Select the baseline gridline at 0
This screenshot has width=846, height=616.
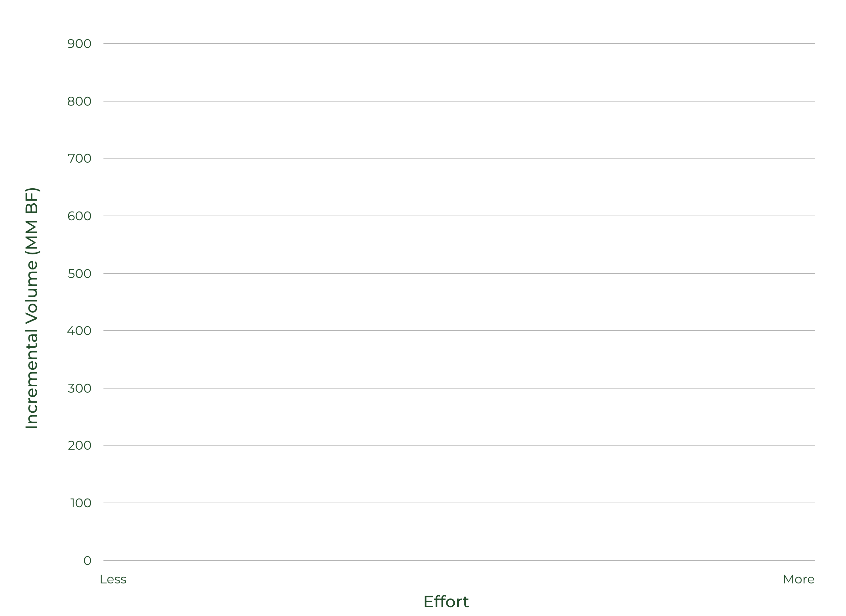pos(459,561)
